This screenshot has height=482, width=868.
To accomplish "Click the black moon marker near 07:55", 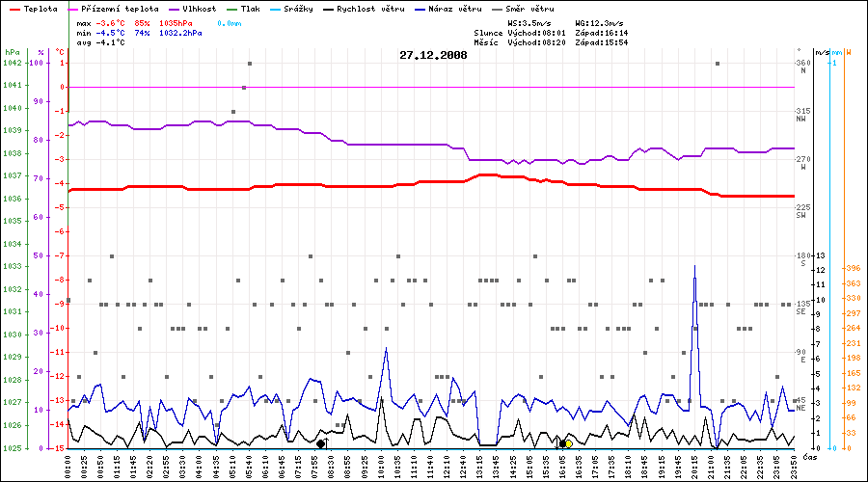I will point(320,443).
